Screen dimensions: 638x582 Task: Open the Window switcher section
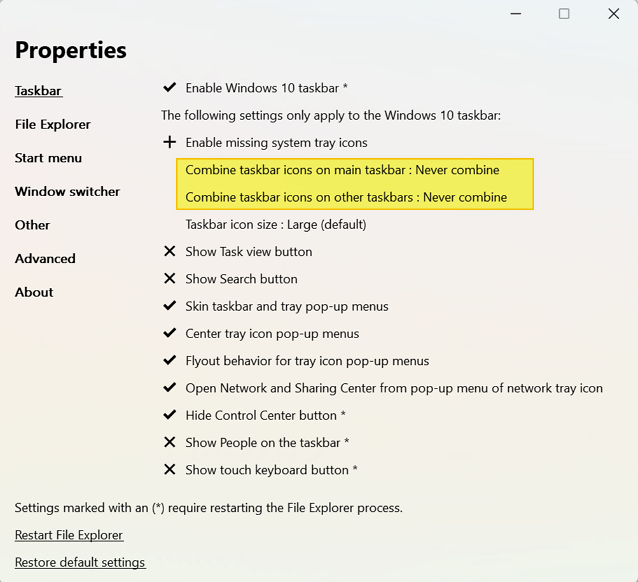click(67, 191)
